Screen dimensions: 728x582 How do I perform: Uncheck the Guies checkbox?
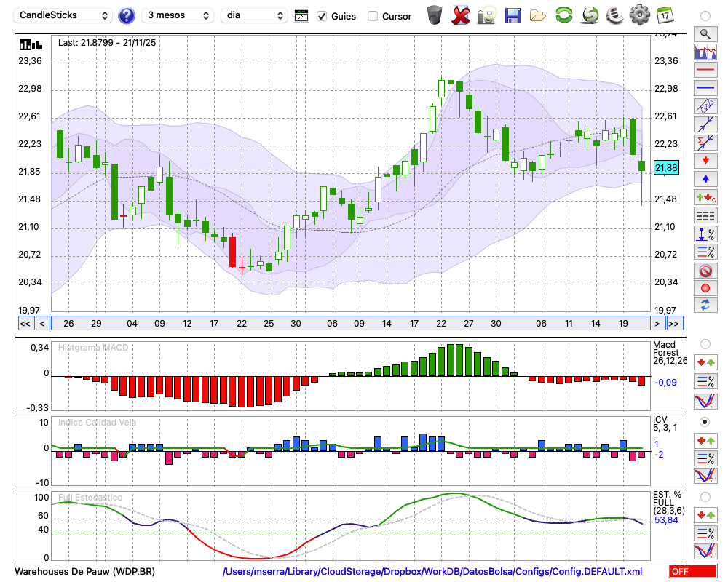(322, 15)
